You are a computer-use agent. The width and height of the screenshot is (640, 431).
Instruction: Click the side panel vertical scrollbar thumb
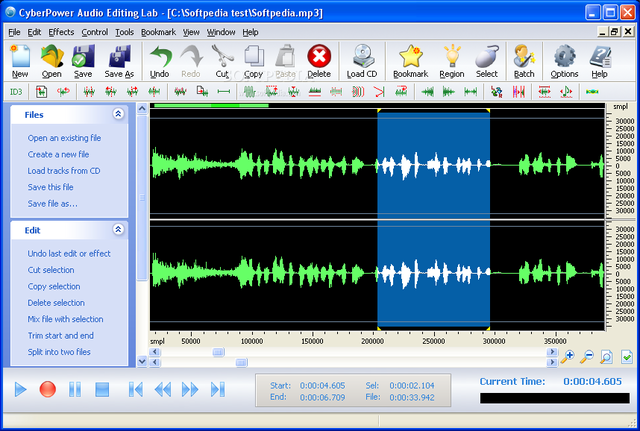point(142,198)
